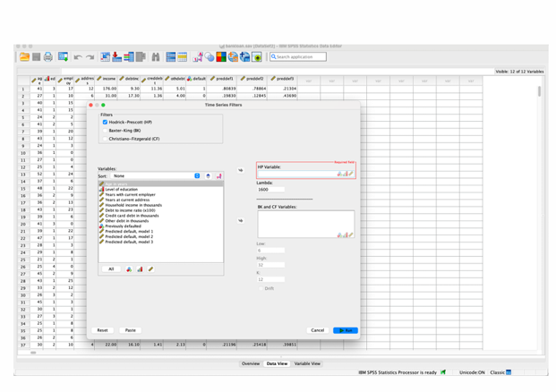Click the Split file icon
Image resolution: width=556 pixels, height=392 pixels.
(170, 56)
